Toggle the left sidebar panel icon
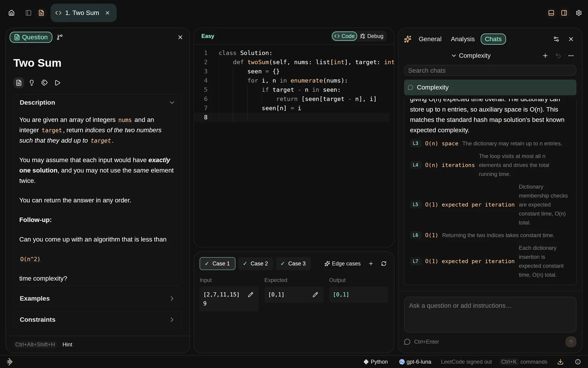The width and height of the screenshot is (588, 368). (x=28, y=13)
